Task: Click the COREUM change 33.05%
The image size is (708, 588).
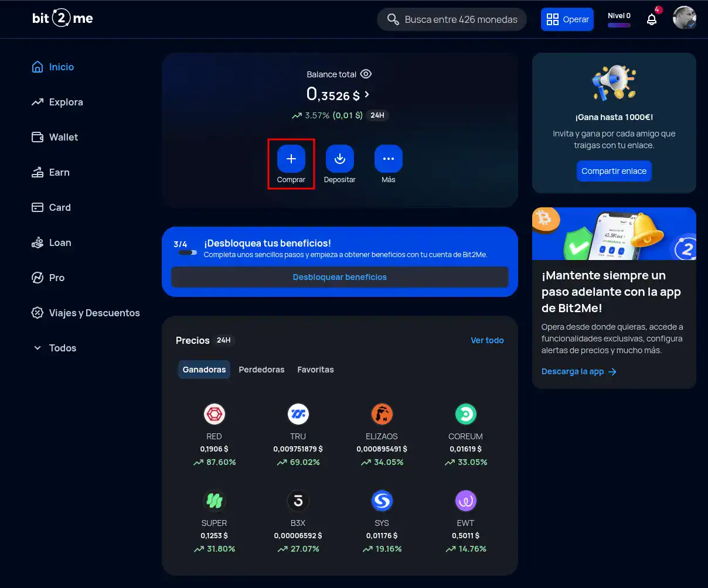Action: pos(465,462)
